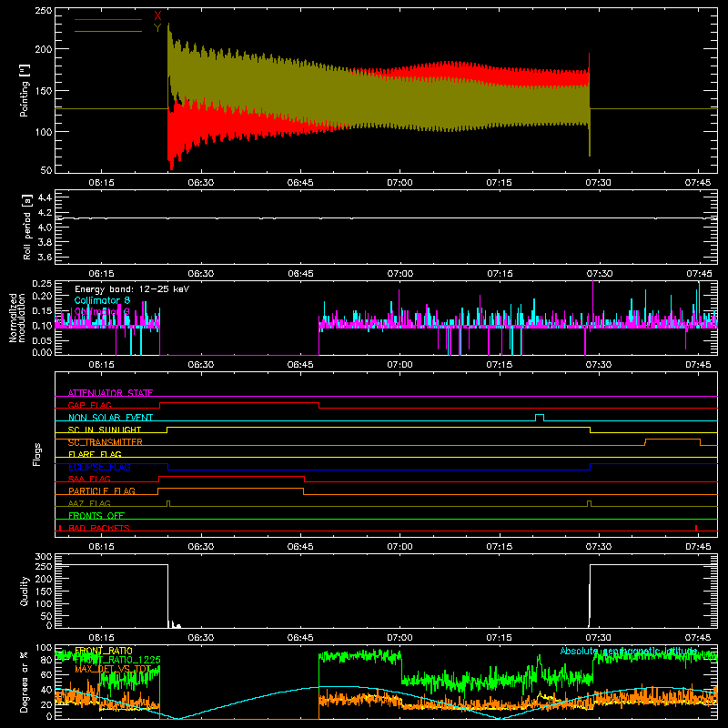Click the 'Degrees or %' axis title
The height and width of the screenshot is (728, 728).
click(25, 682)
